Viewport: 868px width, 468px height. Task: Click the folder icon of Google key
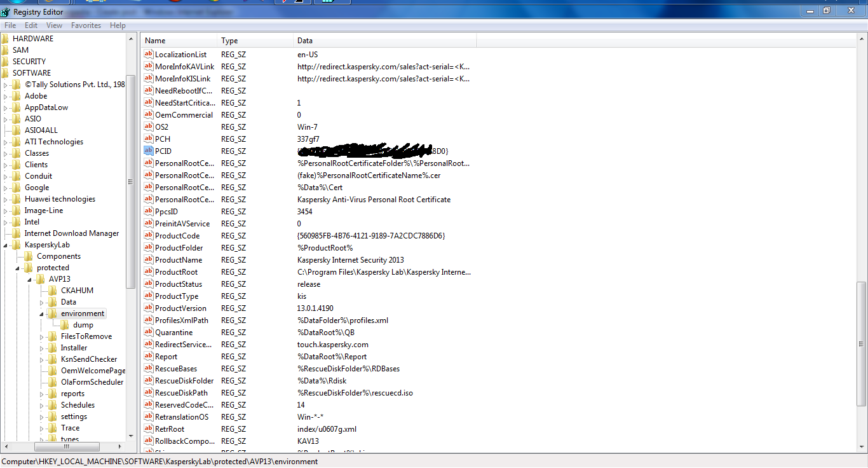pos(17,187)
